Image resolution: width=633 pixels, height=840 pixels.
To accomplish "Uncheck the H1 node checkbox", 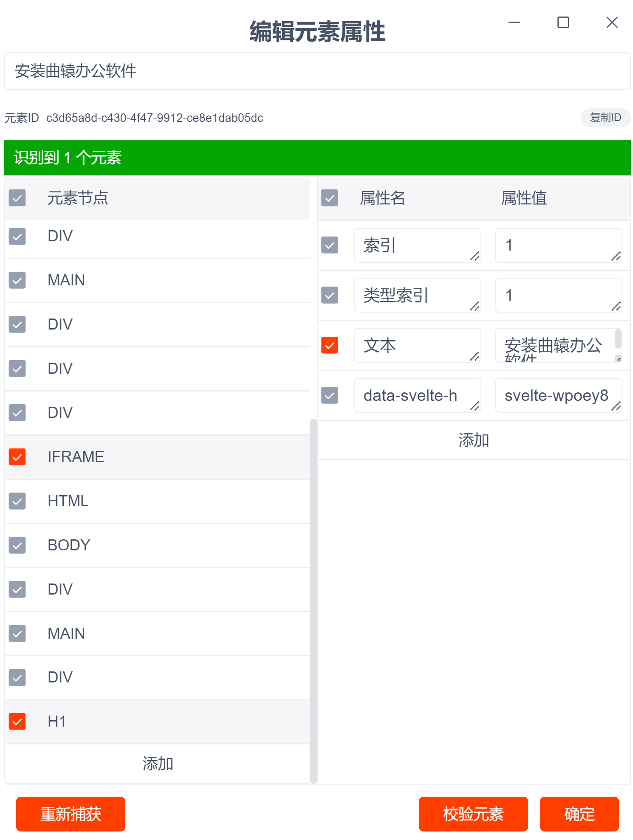I will [x=17, y=722].
